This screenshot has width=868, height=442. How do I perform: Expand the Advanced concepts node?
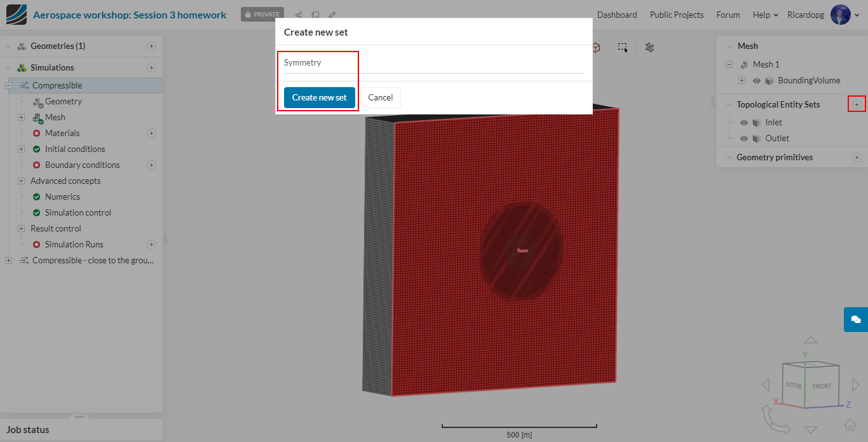[x=21, y=181]
